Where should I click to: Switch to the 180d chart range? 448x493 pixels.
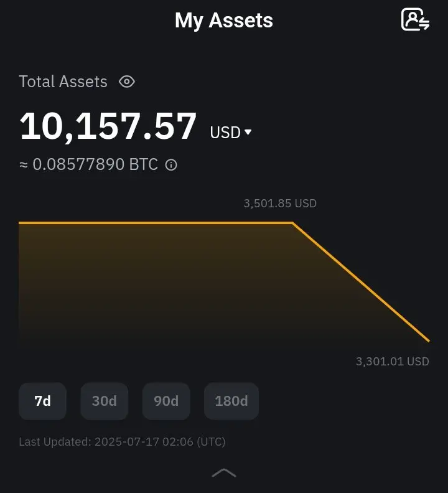(x=231, y=401)
